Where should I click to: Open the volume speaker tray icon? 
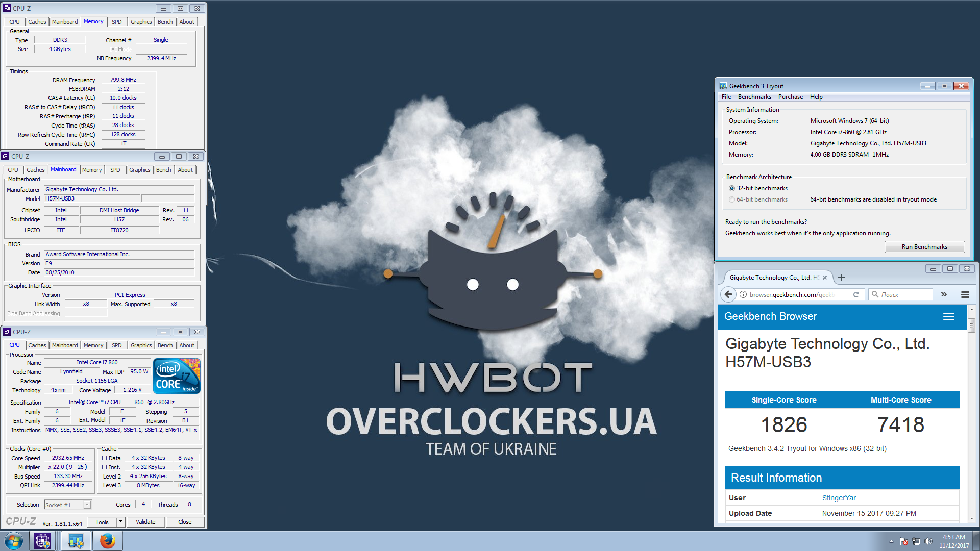(928, 541)
